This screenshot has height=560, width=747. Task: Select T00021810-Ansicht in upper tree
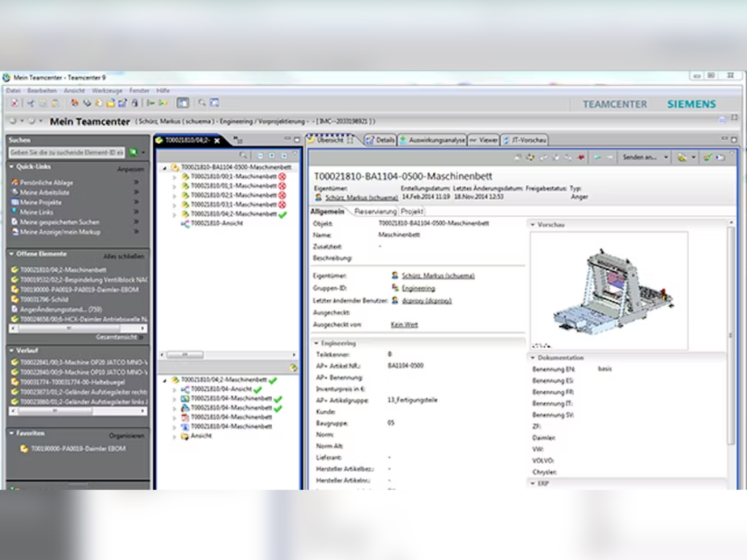pyautogui.click(x=217, y=223)
